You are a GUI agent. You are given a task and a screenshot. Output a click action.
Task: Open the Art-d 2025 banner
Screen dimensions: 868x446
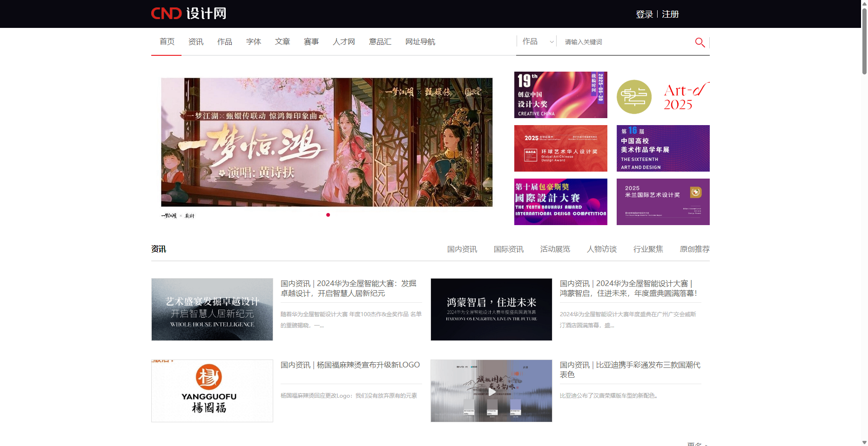point(663,95)
